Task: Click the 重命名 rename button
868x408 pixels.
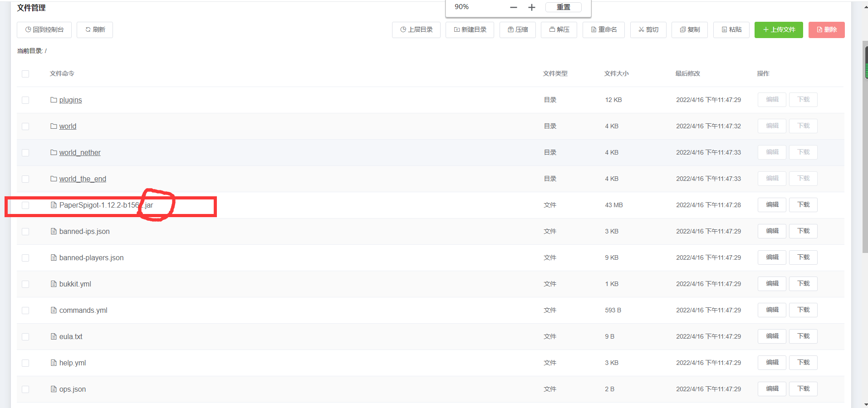Action: point(603,30)
